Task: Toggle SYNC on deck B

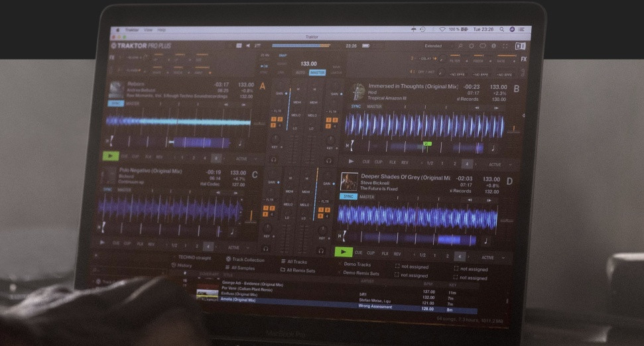Action: click(355, 106)
